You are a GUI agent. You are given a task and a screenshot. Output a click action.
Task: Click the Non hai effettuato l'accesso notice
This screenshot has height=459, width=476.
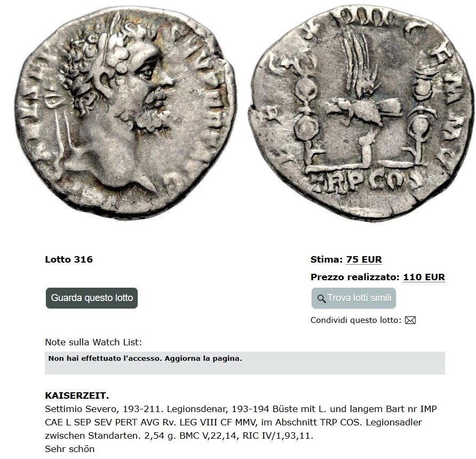point(145,359)
